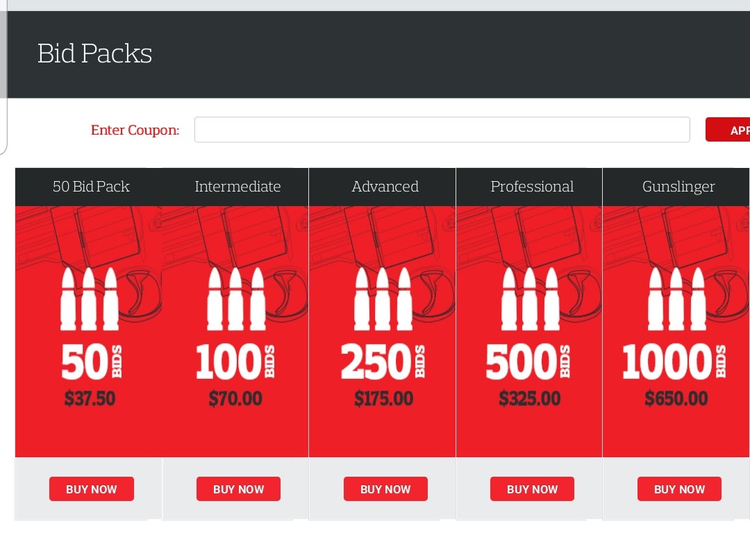Click the Enter Coupon text field
This screenshot has width=750, height=560.
pos(442,130)
